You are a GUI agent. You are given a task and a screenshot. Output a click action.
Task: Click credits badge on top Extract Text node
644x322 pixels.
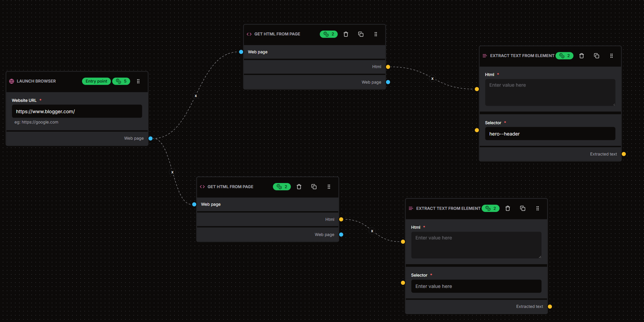click(564, 56)
